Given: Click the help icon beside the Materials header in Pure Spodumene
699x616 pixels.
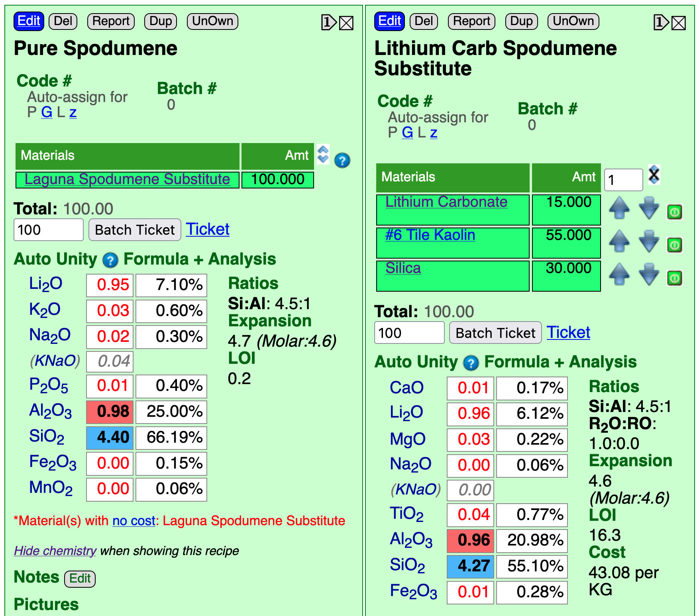Looking at the screenshot, I should coord(342,161).
